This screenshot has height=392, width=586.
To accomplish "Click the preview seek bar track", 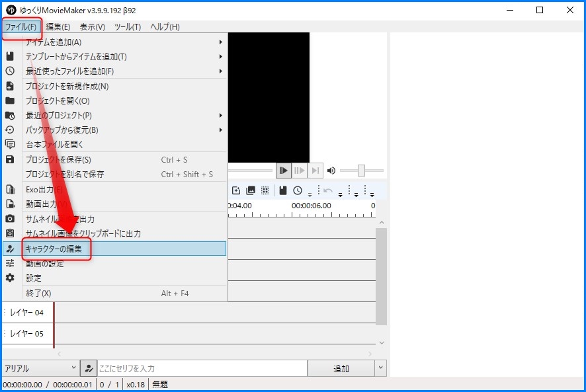I will pos(250,171).
